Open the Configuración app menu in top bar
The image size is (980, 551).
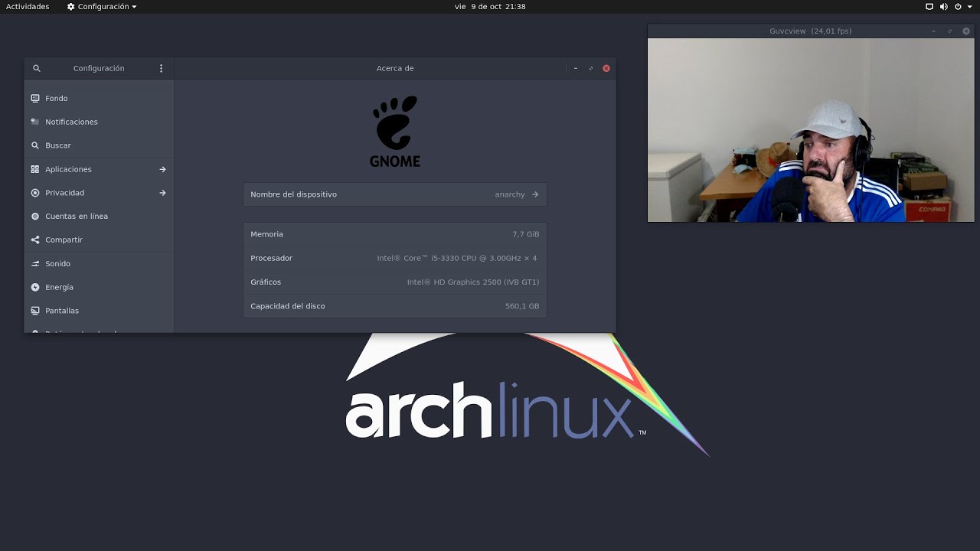(x=102, y=6)
